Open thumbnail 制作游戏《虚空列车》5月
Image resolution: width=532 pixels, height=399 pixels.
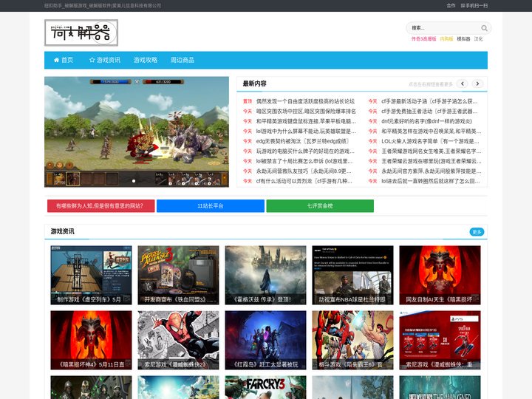coord(91,275)
